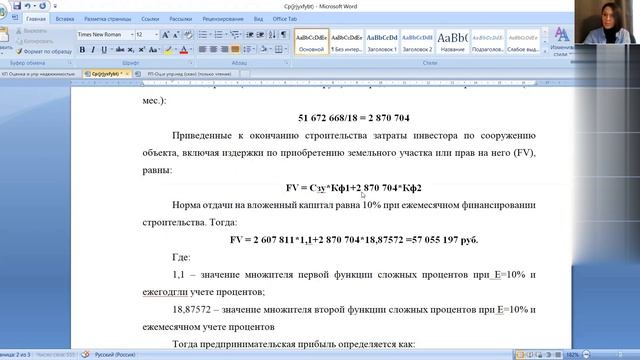640x360 pixels.
Task: Open the Рецензирование ribbon tab
Action: coord(223,19)
